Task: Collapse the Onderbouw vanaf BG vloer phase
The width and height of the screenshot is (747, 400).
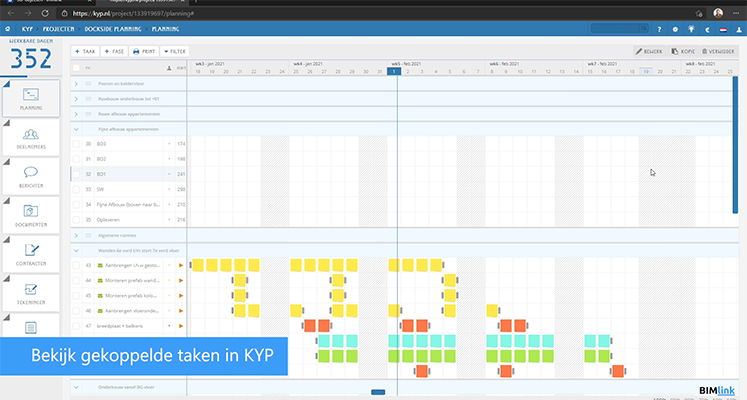Action: coord(76,388)
